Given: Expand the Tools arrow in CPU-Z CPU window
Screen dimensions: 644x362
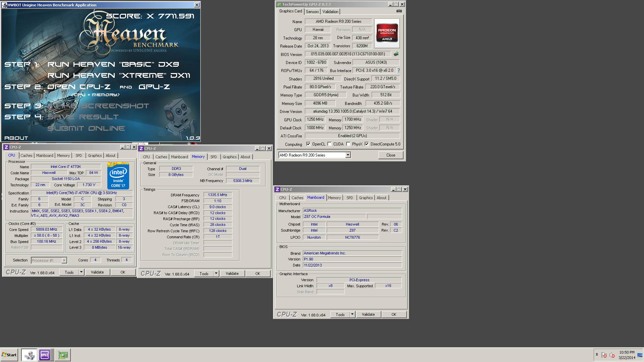Looking at the screenshot, I should click(81, 272).
